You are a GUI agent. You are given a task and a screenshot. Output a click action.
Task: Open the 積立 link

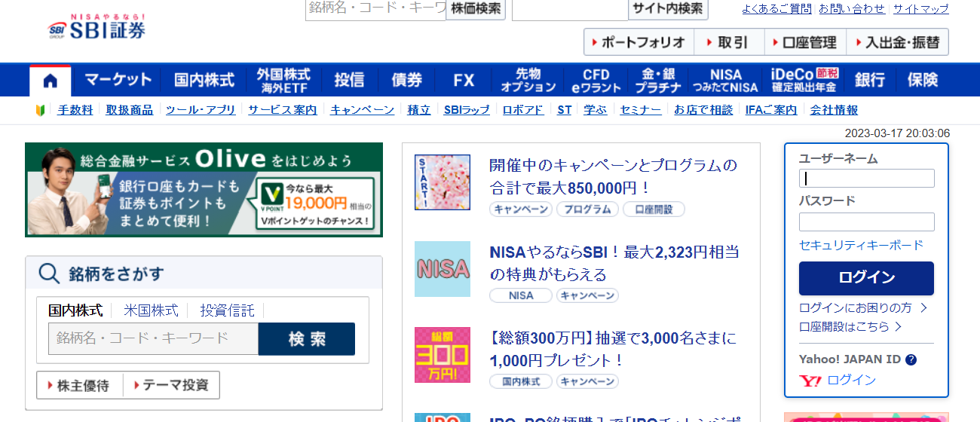[419, 110]
